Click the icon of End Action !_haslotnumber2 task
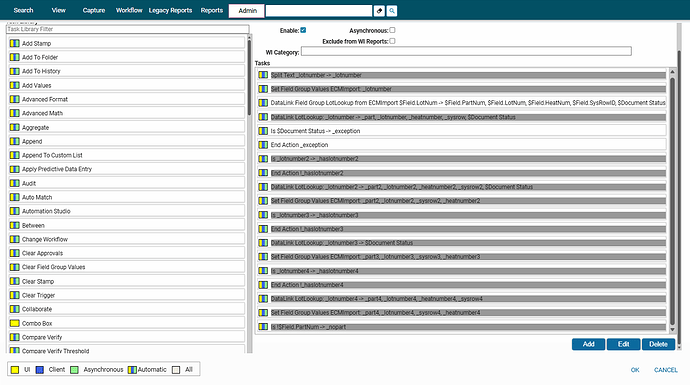Viewport: 690px width, 385px height. click(x=263, y=173)
